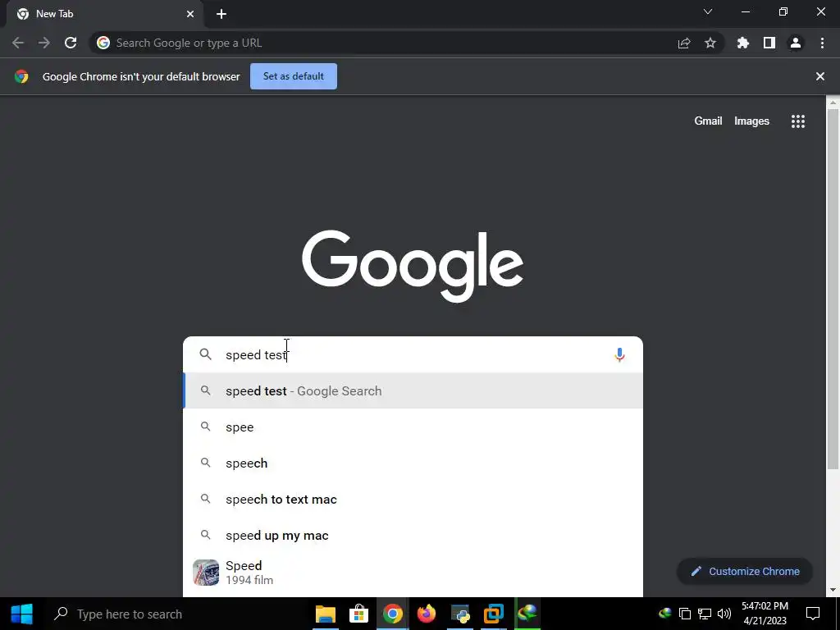Select the Speed 1994 film suggestion

tap(413, 573)
